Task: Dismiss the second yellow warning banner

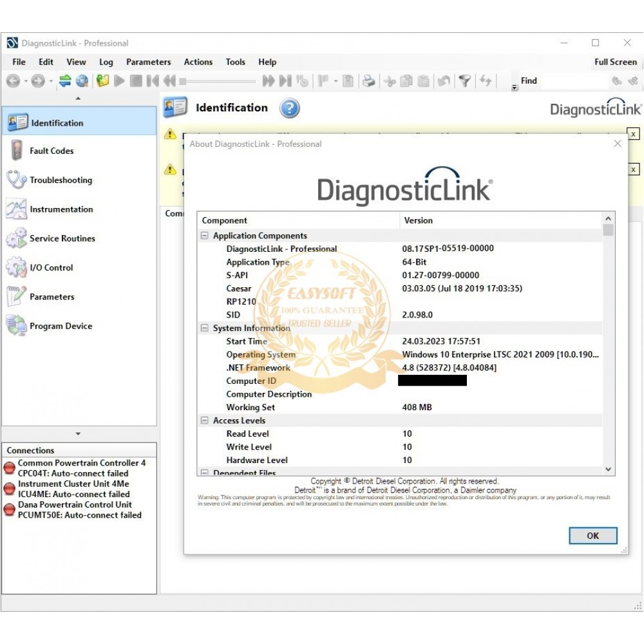Action: coord(633,169)
